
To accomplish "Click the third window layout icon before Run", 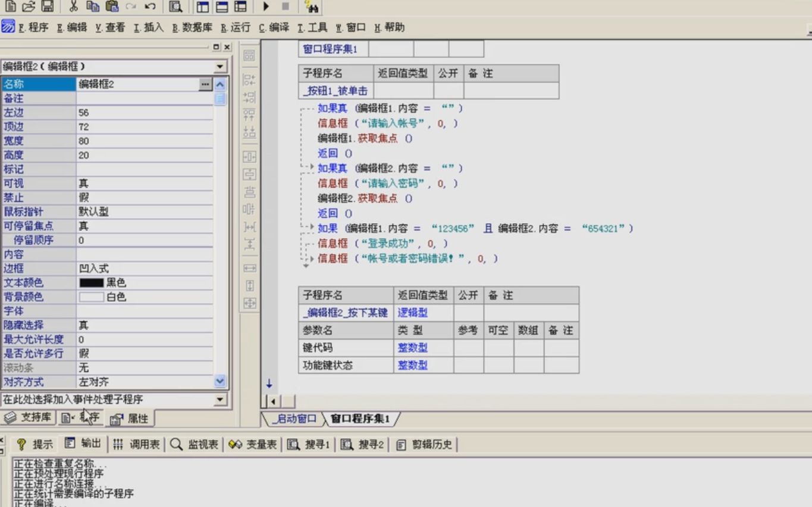I will (x=240, y=7).
